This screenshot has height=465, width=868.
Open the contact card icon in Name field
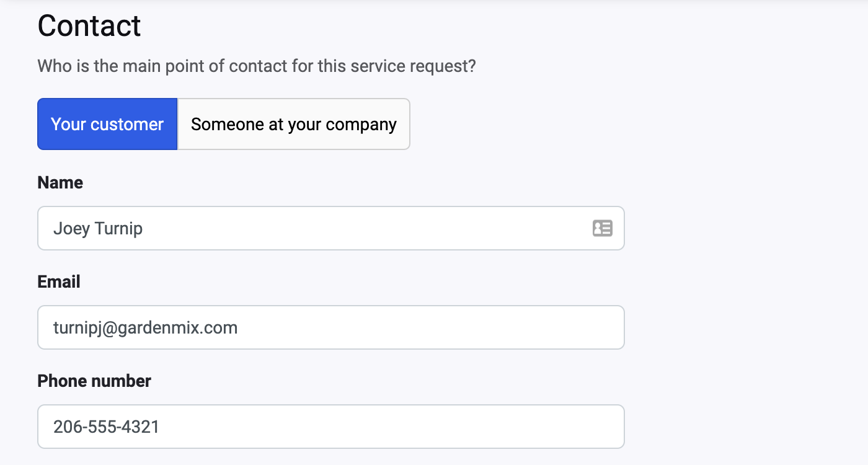click(602, 228)
